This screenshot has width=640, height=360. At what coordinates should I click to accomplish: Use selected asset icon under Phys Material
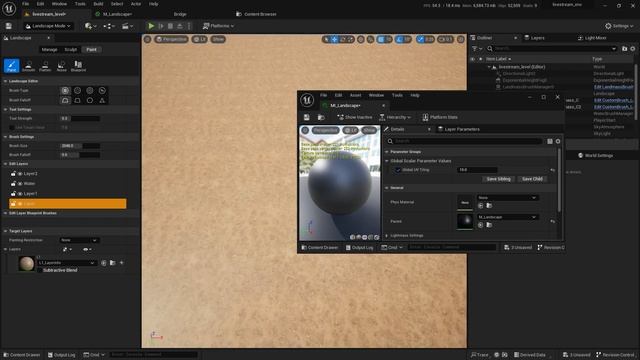480,205
